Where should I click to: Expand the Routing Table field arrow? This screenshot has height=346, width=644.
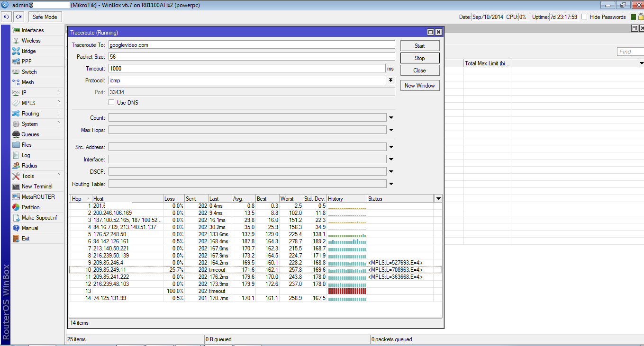coord(391,184)
